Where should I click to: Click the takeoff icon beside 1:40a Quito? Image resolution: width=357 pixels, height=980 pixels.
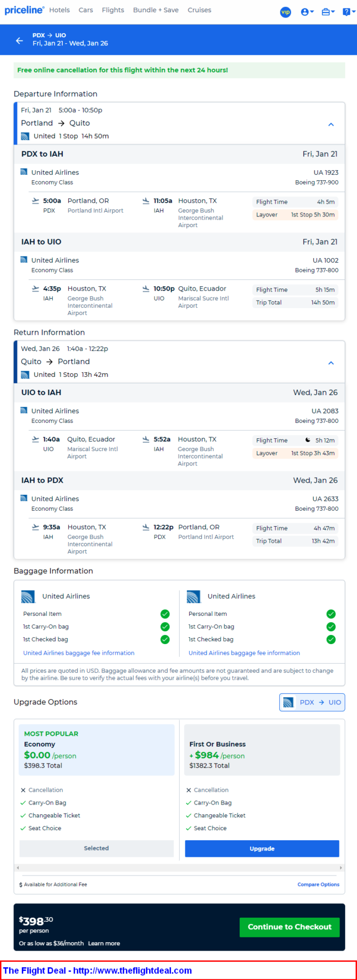35,439
